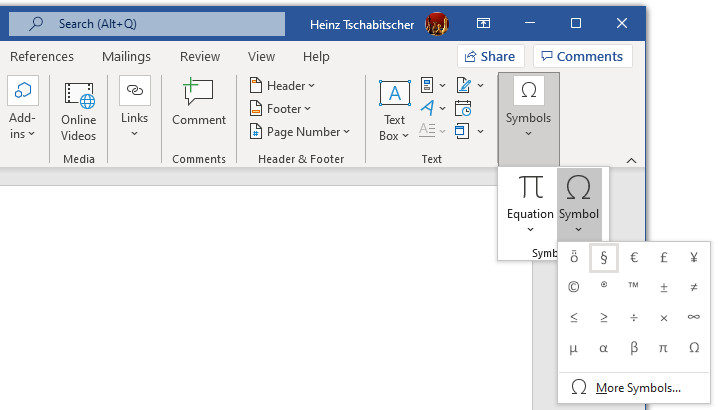The height and width of the screenshot is (410, 718).
Task: Insert the not-equal ≠ symbol
Action: coord(694,287)
